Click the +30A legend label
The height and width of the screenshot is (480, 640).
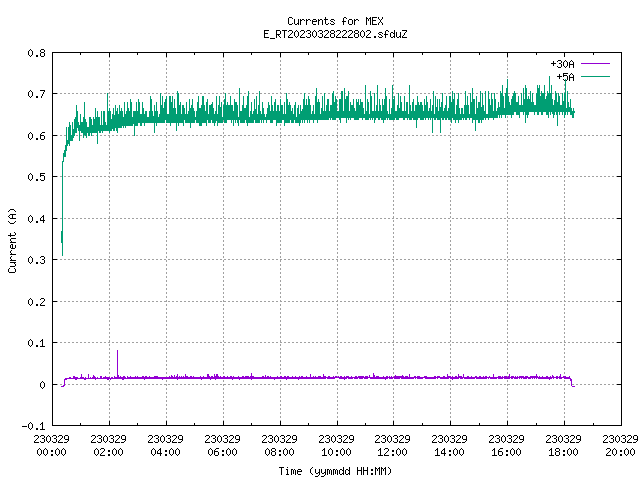click(x=562, y=64)
